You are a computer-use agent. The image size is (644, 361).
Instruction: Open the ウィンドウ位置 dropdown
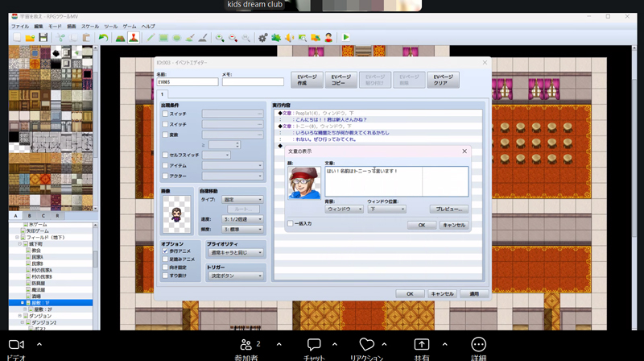(x=386, y=209)
